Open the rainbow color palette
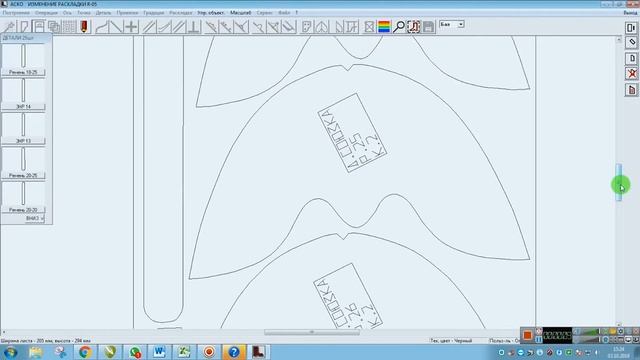 tap(384, 27)
